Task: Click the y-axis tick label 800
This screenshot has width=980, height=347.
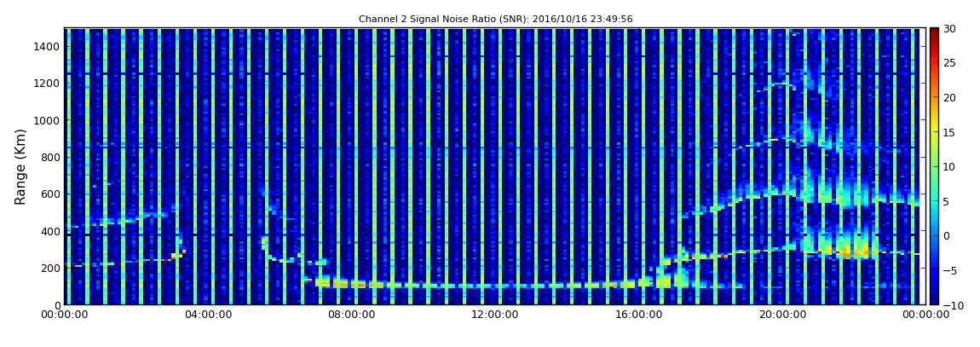Action: click(50, 157)
